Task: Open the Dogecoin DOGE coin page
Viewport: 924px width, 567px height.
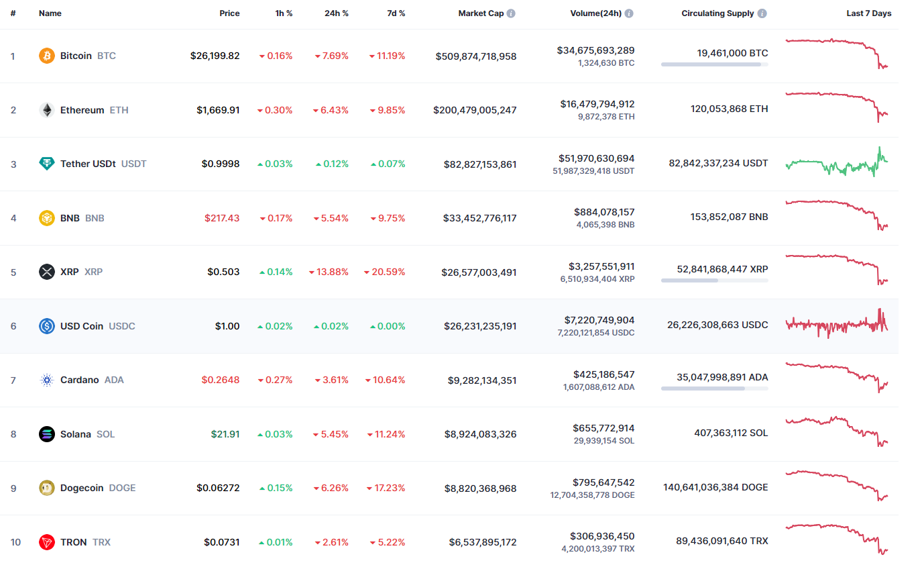Action: click(83, 488)
